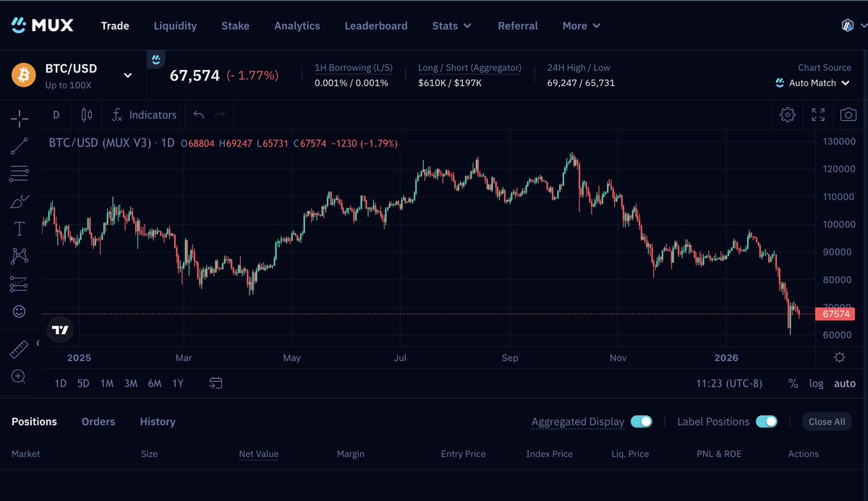Switch to the History tab
Viewport: 868px width, 501px height.
158,421
